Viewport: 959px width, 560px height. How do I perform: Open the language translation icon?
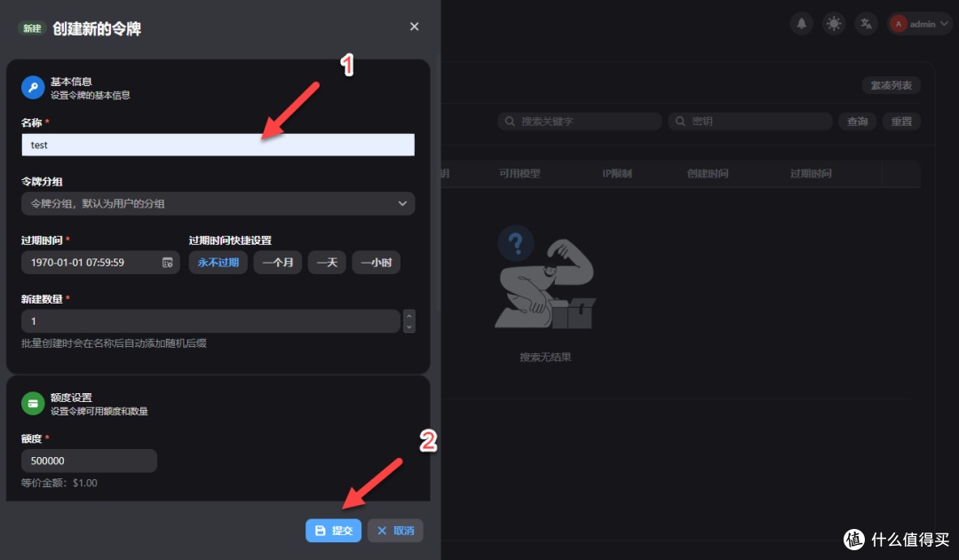point(866,24)
